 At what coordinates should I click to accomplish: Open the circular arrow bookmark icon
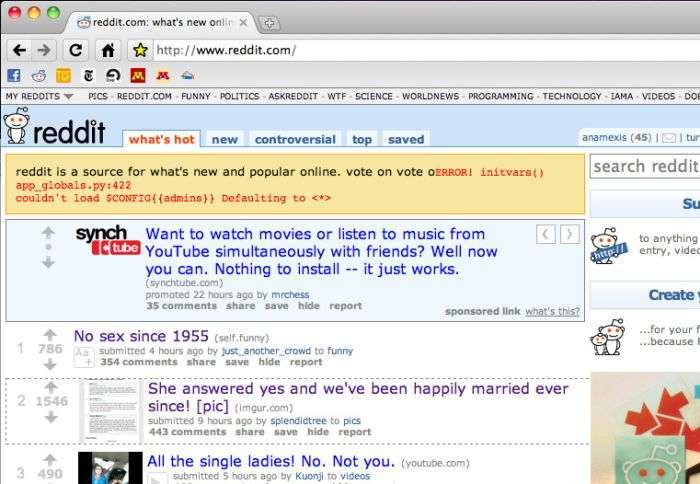113,75
